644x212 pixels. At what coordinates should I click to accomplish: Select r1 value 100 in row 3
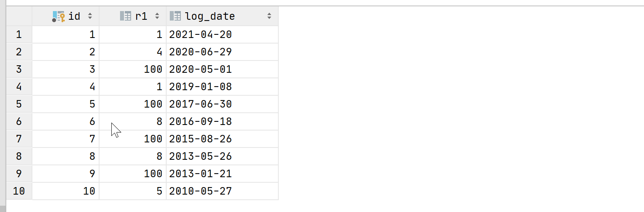pyautogui.click(x=133, y=69)
